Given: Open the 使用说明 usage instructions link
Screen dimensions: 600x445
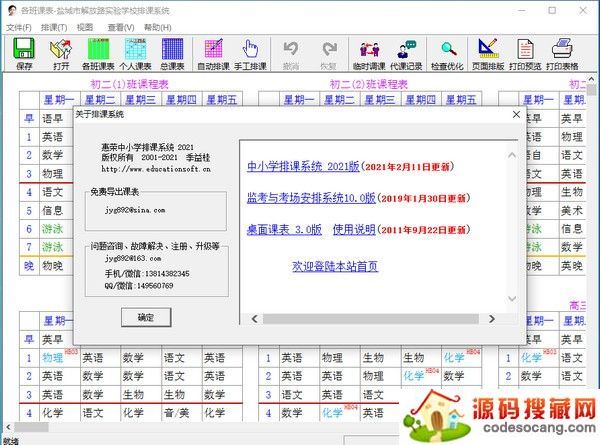Looking at the screenshot, I should click(354, 229).
